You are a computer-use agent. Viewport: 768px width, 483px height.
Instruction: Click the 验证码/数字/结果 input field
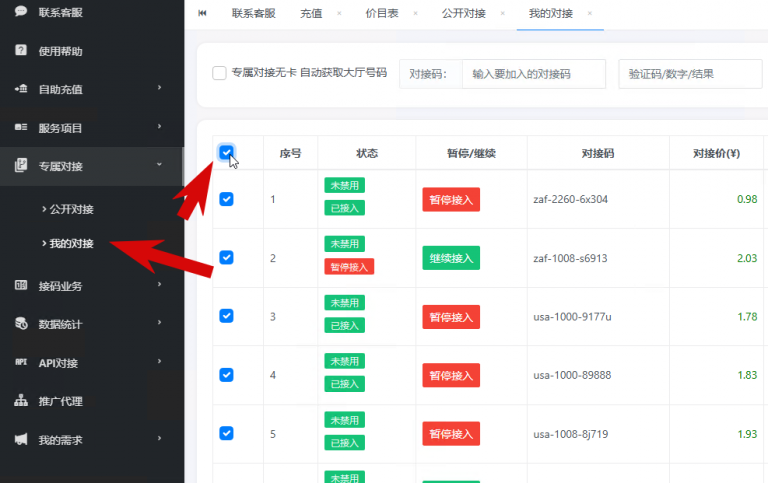690,74
